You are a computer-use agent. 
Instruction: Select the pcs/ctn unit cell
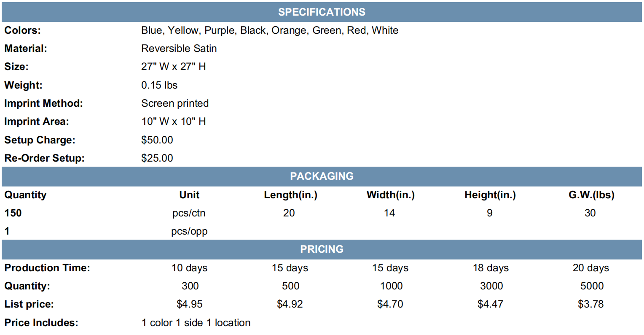coord(189,213)
